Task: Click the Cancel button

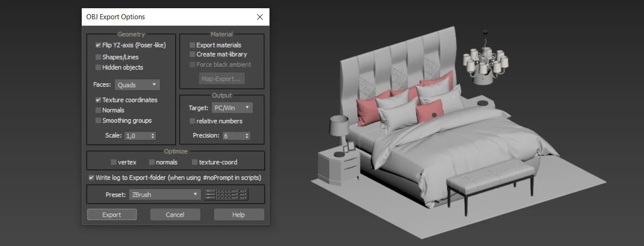Action: tap(175, 214)
